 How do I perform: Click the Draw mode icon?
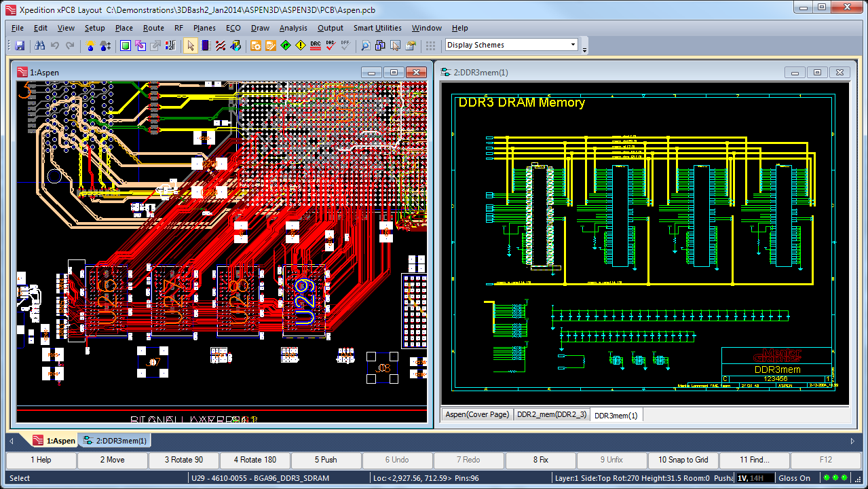coord(235,46)
